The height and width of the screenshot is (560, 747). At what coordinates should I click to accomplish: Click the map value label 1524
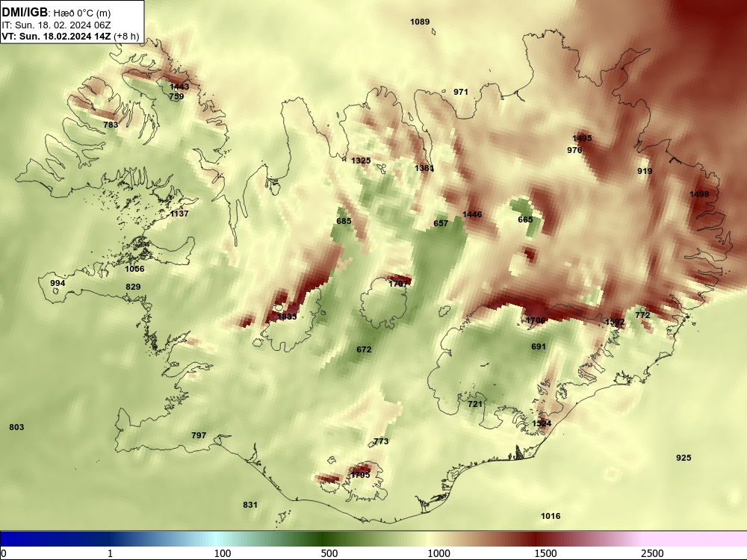(542, 424)
